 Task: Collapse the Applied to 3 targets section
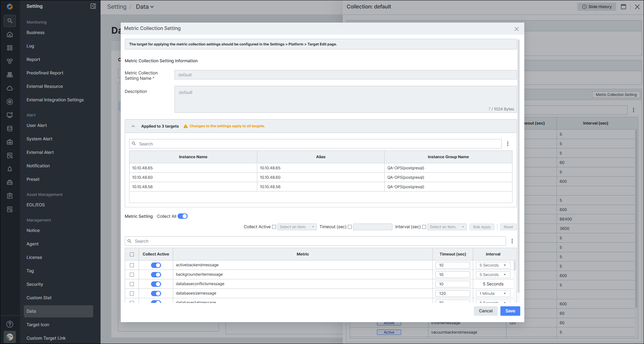point(133,126)
